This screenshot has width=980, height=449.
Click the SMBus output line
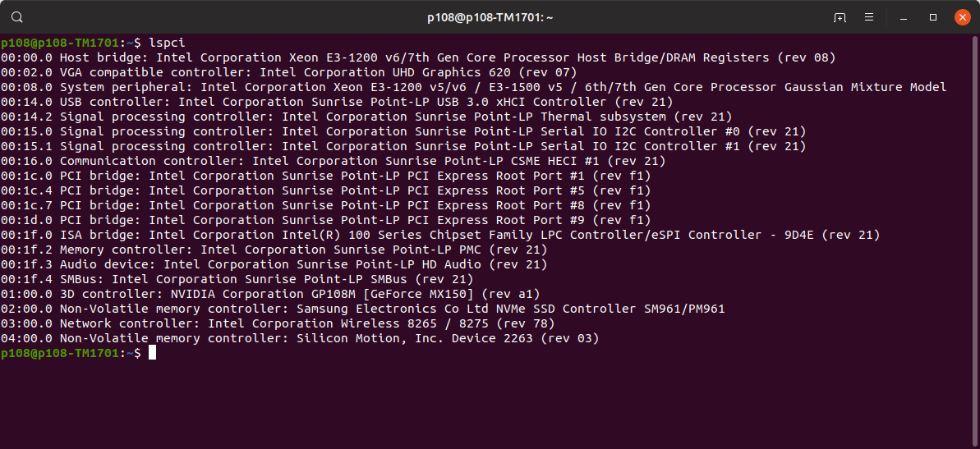(x=237, y=279)
